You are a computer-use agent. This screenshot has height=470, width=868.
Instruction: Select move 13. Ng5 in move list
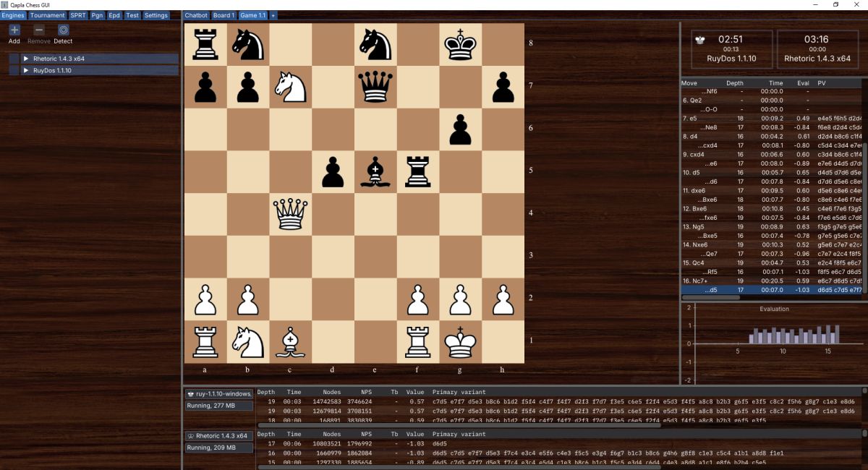[x=771, y=226]
